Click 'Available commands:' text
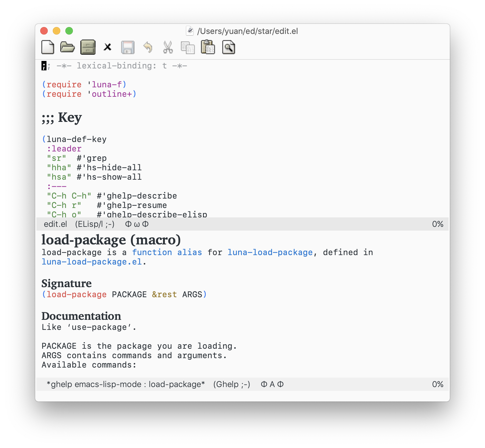485x448 pixels. [89, 365]
